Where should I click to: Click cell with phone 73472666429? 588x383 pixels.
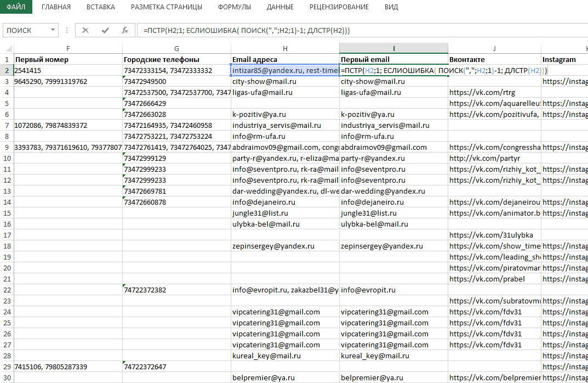point(176,103)
